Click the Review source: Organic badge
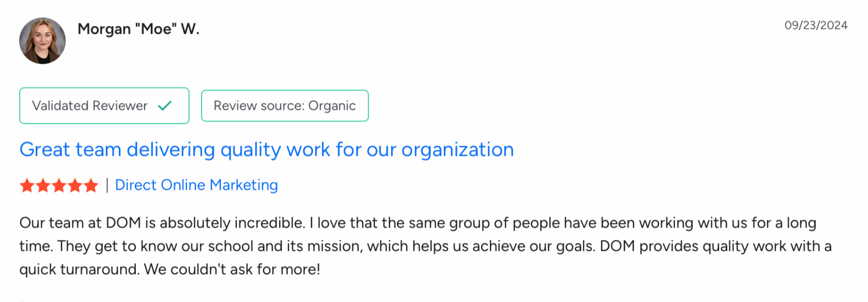This screenshot has height=302, width=868. point(284,106)
